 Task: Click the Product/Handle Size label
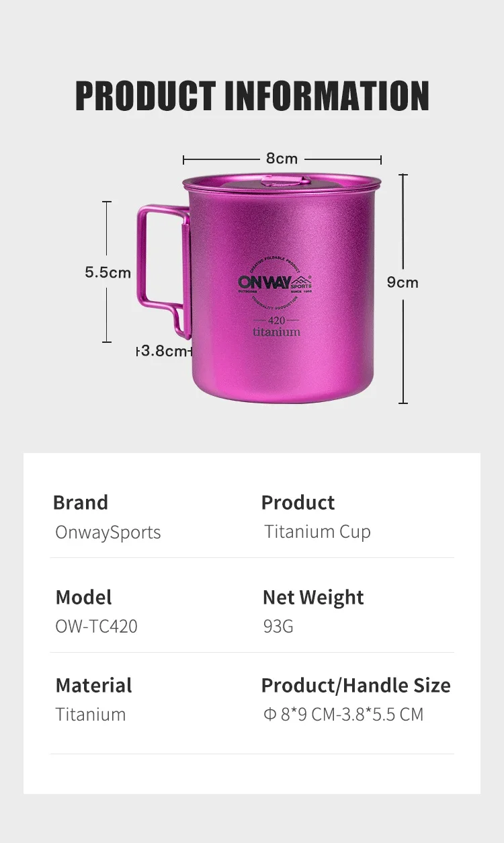coord(355,685)
